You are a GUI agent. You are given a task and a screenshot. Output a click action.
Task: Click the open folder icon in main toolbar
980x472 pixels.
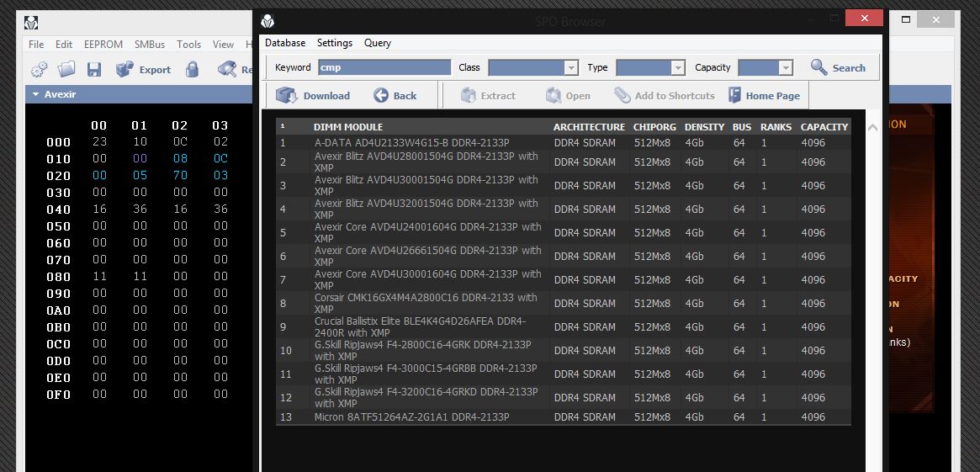coord(66,69)
